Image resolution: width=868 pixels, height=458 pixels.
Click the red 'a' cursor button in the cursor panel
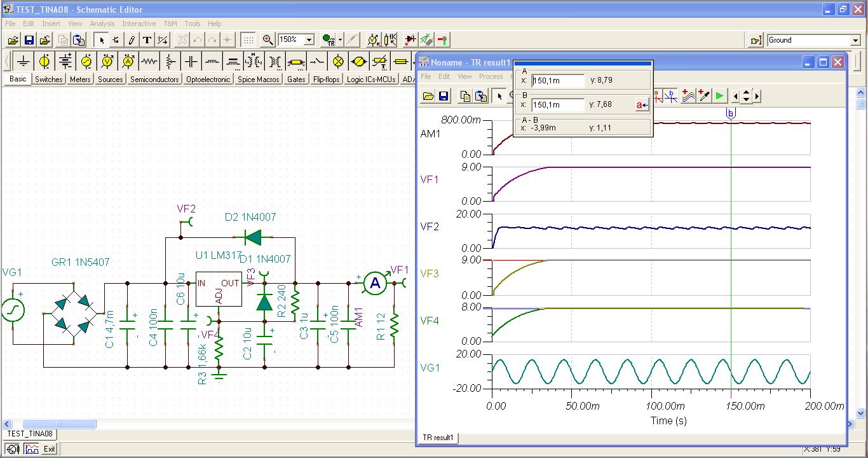(x=642, y=105)
